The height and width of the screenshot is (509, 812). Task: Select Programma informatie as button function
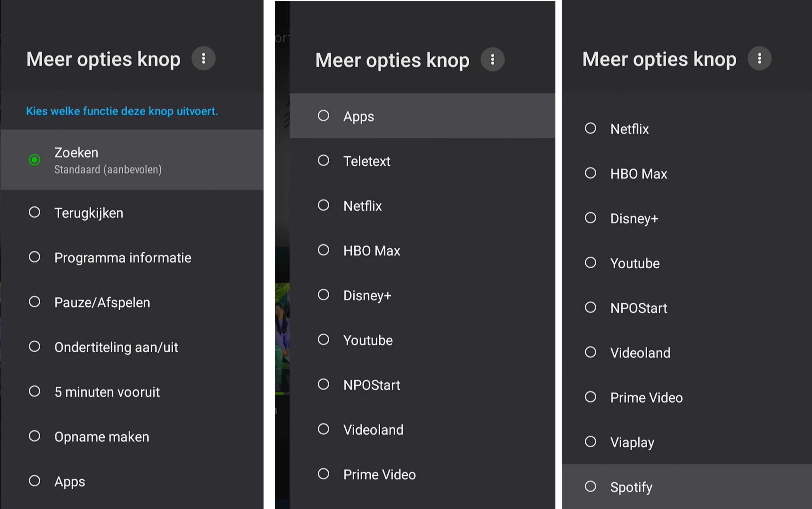click(34, 257)
